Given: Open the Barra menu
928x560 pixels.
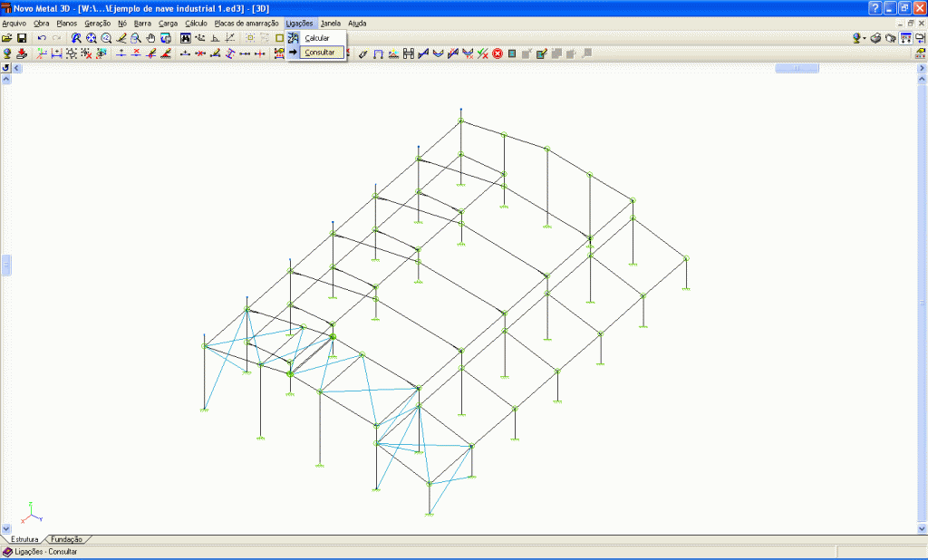Looking at the screenshot, I should pyautogui.click(x=142, y=24).
